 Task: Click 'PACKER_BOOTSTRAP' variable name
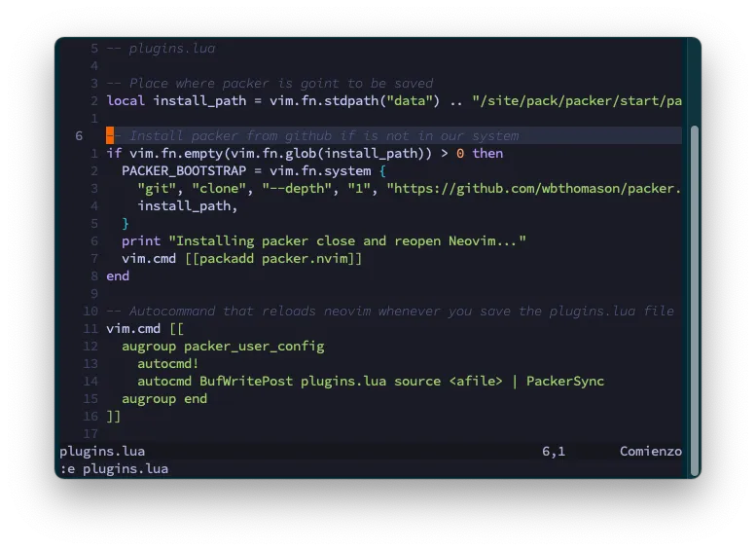pos(184,170)
